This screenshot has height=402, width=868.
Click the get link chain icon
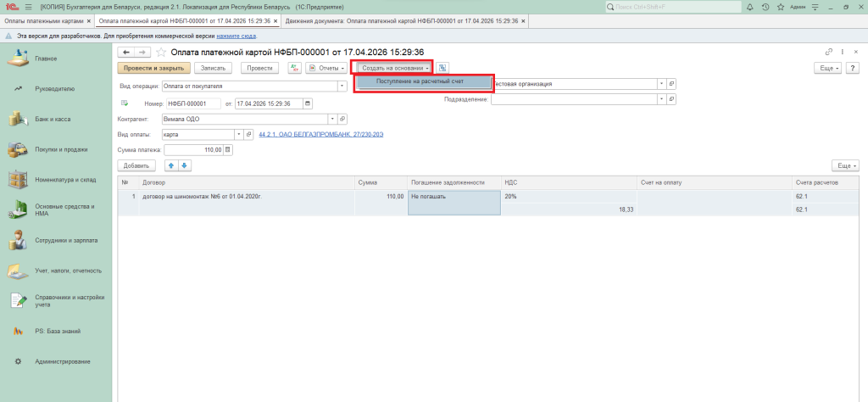coord(830,53)
